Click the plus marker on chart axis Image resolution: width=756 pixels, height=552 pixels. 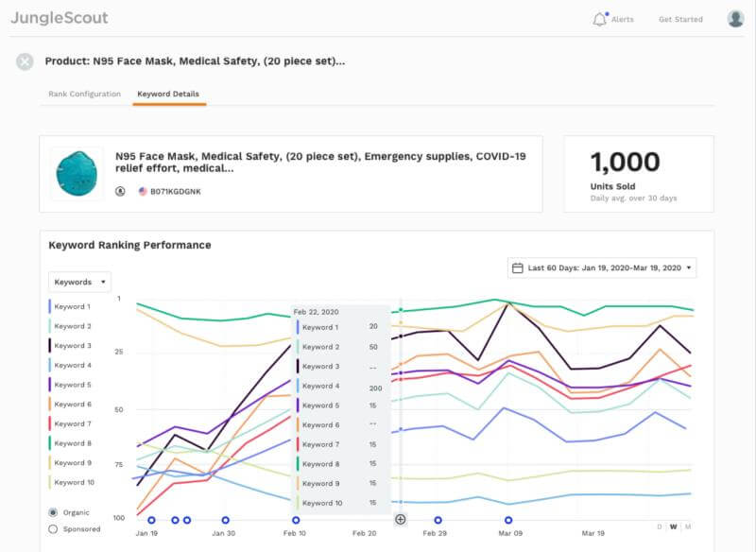400,519
